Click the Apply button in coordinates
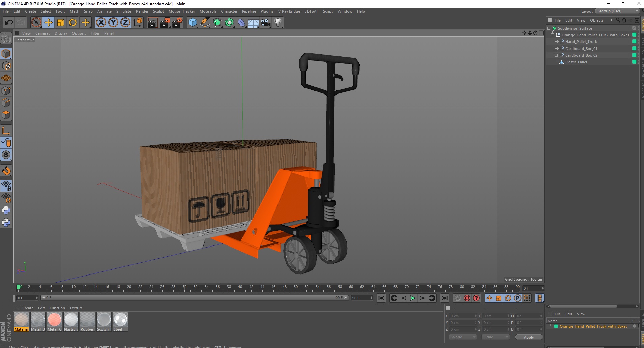This screenshot has width=644, height=348. (529, 337)
